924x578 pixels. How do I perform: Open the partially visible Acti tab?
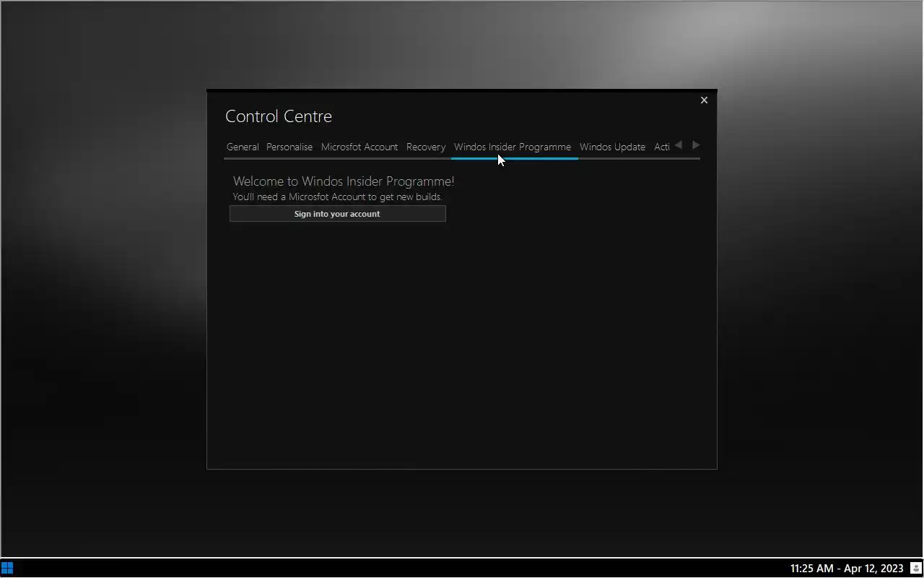pos(662,147)
